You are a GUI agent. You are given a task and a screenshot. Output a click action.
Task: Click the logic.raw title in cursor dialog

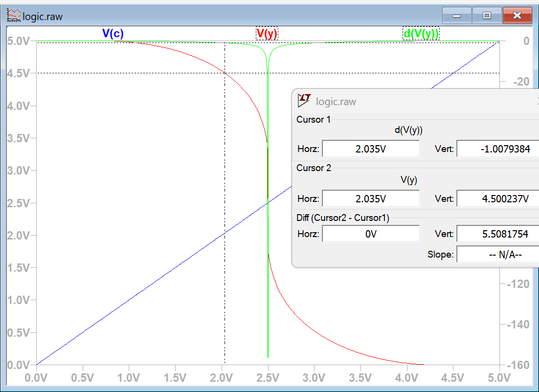336,101
